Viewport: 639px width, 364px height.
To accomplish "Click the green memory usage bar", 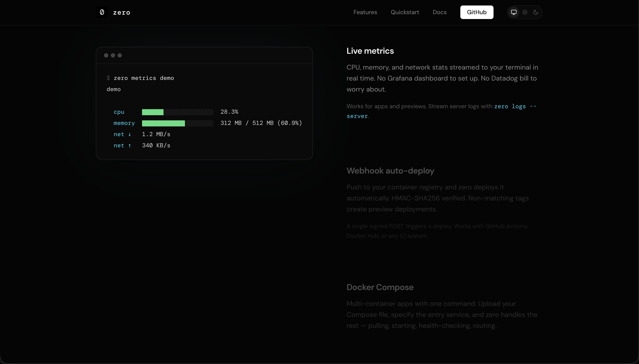I will [x=163, y=123].
